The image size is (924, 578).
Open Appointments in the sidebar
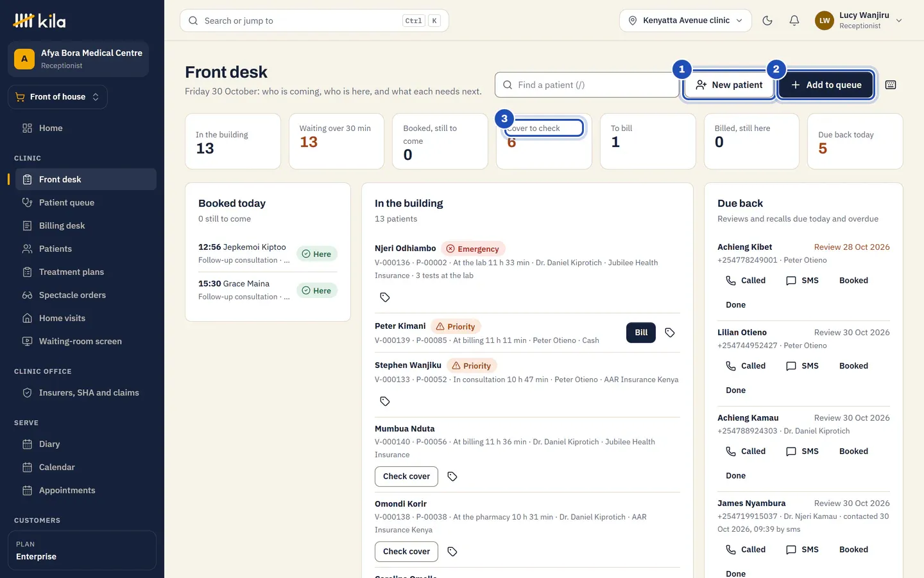tap(86, 491)
